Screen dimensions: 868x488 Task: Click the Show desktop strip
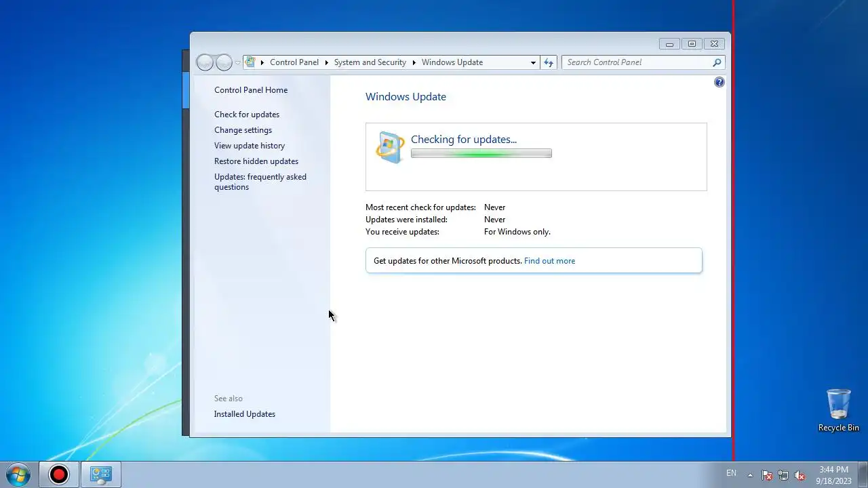(x=863, y=474)
